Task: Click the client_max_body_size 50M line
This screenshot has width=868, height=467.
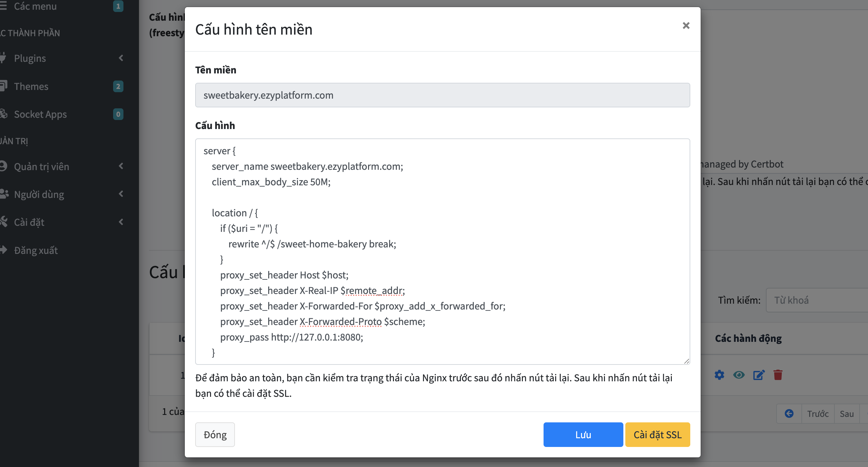Action: [271, 182]
